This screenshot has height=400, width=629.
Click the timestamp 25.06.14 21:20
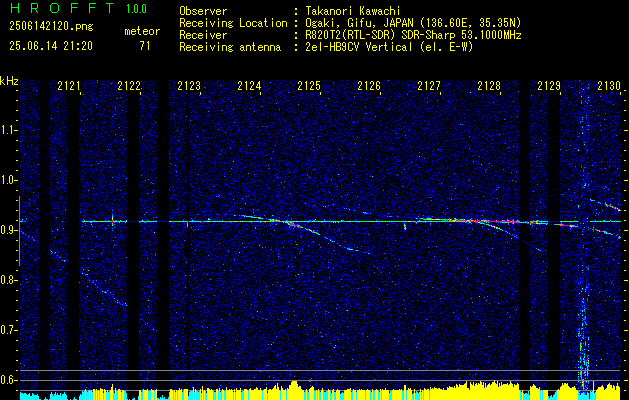(51, 46)
